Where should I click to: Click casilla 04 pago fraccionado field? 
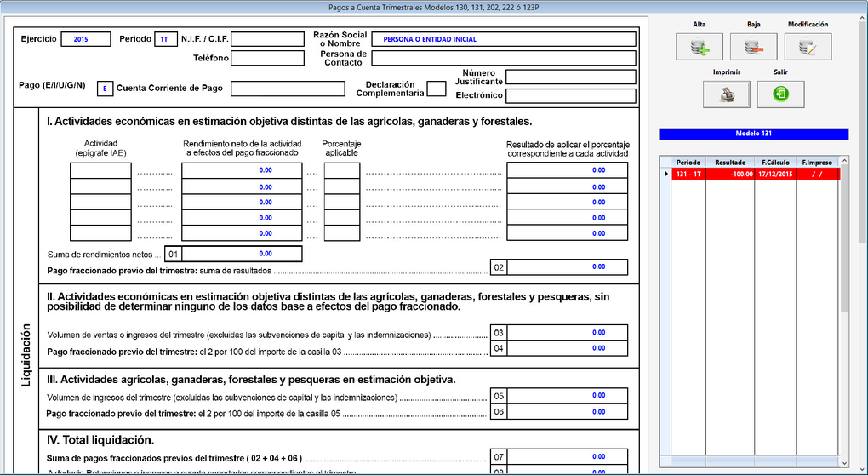coord(568,348)
